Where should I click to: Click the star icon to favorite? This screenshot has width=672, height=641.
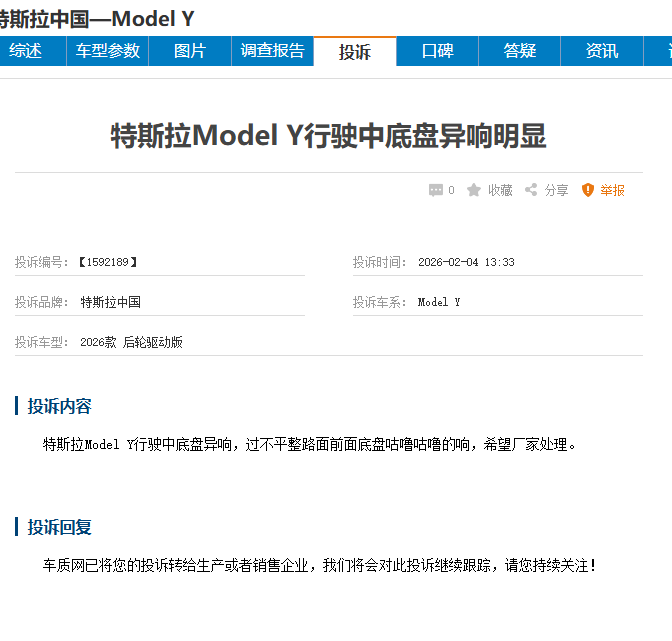point(474,190)
